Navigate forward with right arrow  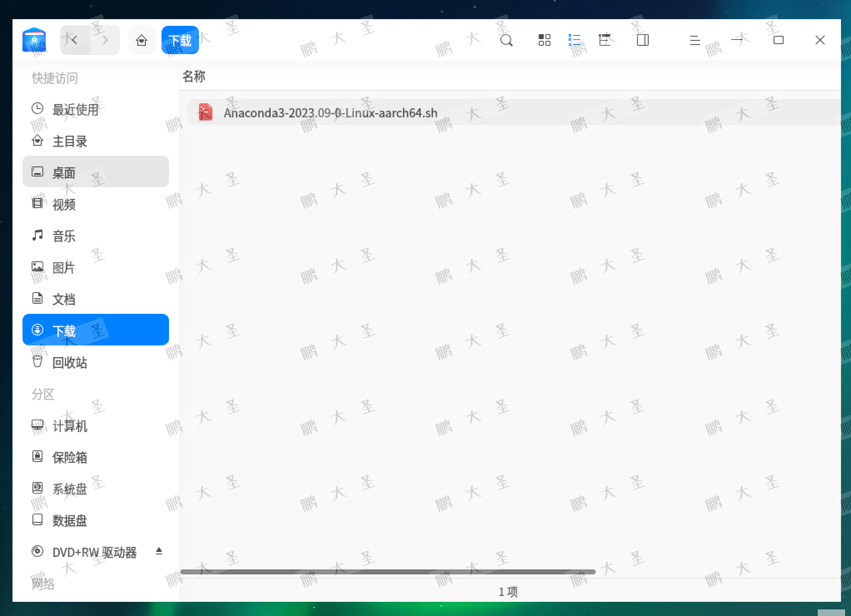point(105,40)
